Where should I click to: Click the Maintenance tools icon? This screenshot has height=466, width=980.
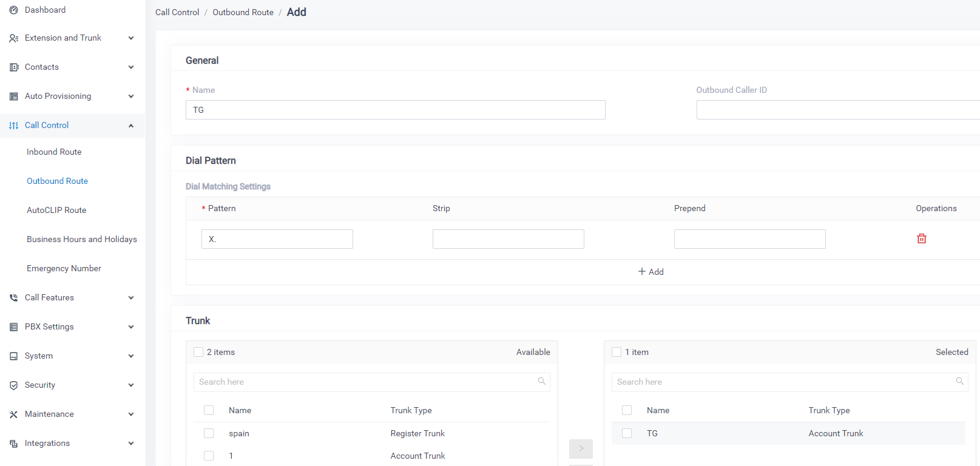13,414
